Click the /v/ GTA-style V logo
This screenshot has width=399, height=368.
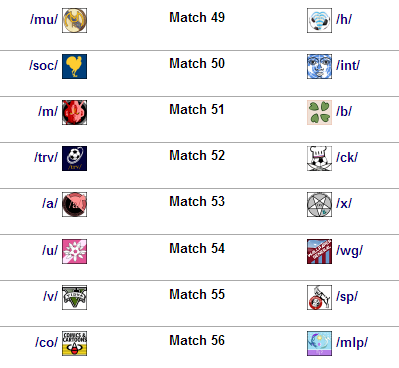pos(74,297)
